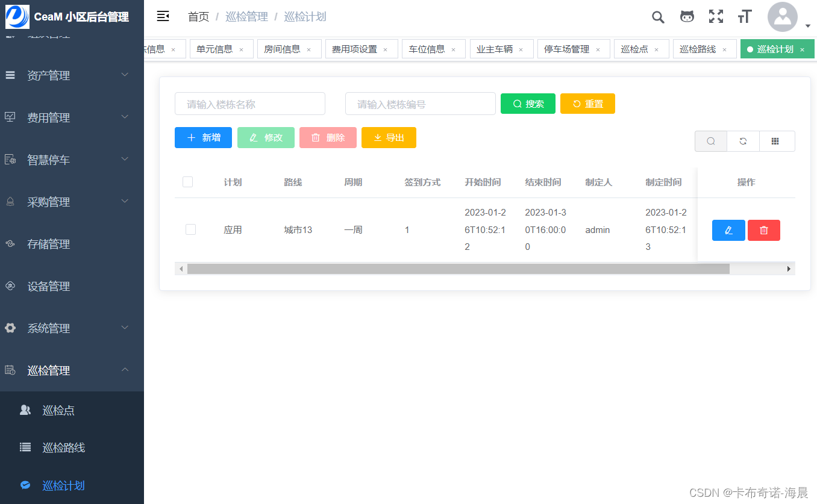Close the 费用项设置 tab with its x
The width and height of the screenshot is (817, 504).
[x=386, y=49]
